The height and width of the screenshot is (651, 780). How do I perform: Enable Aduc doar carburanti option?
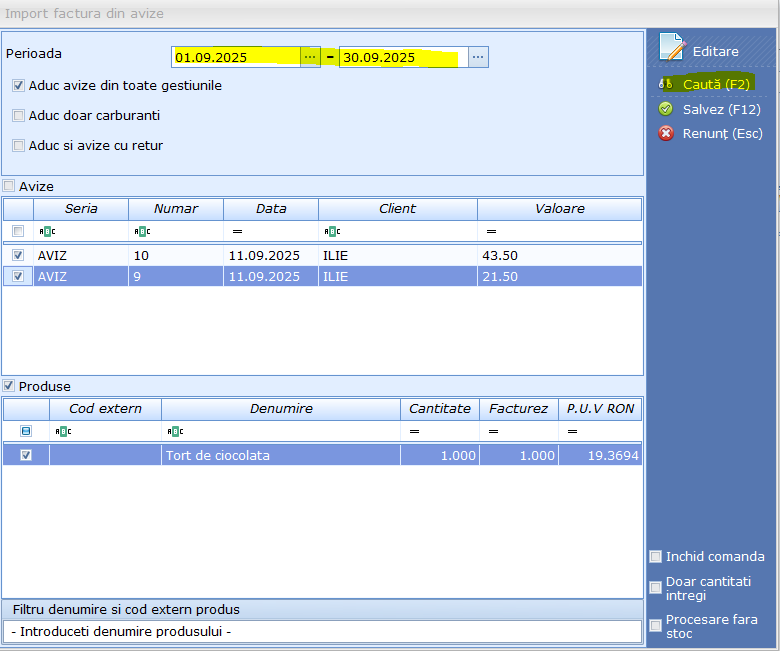(x=19, y=116)
